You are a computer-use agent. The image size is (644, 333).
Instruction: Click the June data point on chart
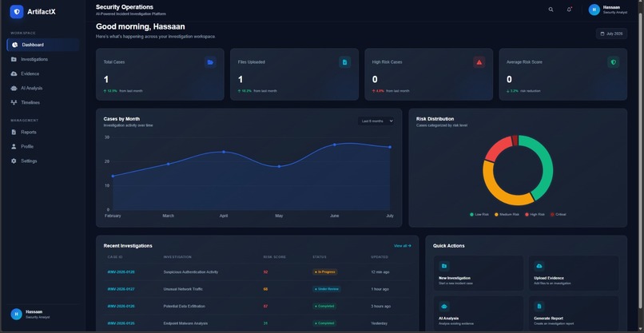(334, 145)
